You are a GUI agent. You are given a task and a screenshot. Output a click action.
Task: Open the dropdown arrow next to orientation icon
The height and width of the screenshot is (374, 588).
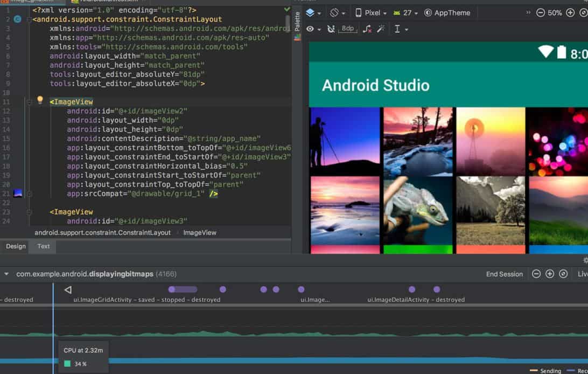343,13
